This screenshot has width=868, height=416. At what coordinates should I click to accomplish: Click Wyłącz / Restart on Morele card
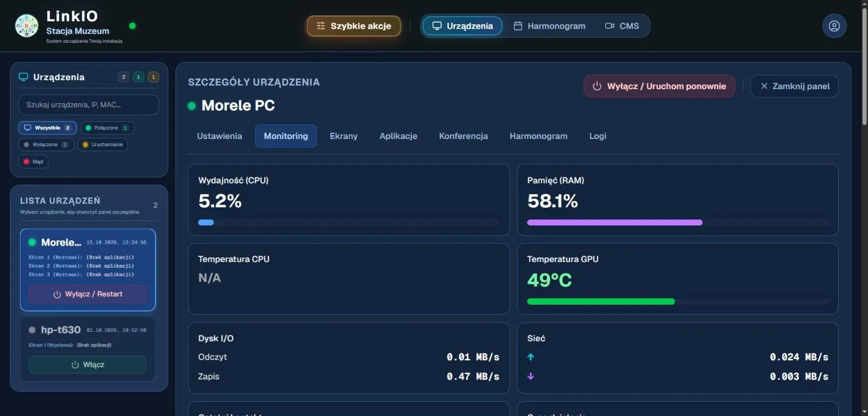coord(88,294)
